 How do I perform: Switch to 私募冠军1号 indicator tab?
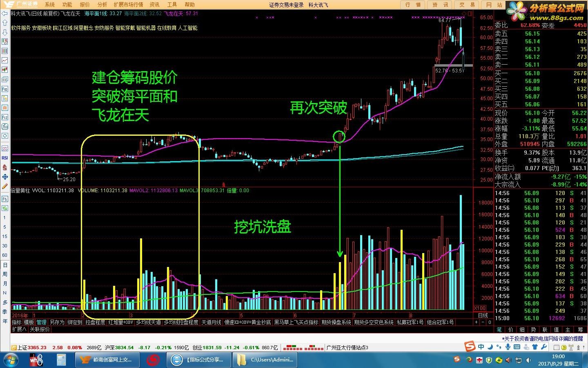[410, 322]
